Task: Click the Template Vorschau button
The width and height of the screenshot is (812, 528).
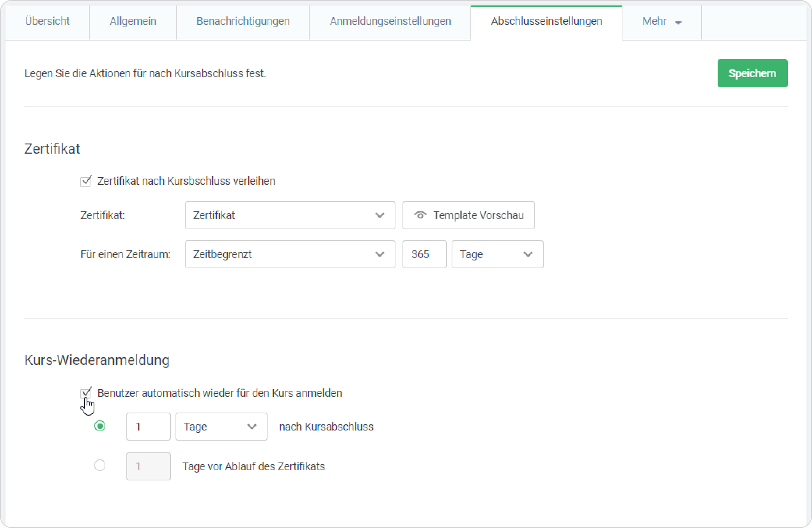Action: tap(468, 215)
